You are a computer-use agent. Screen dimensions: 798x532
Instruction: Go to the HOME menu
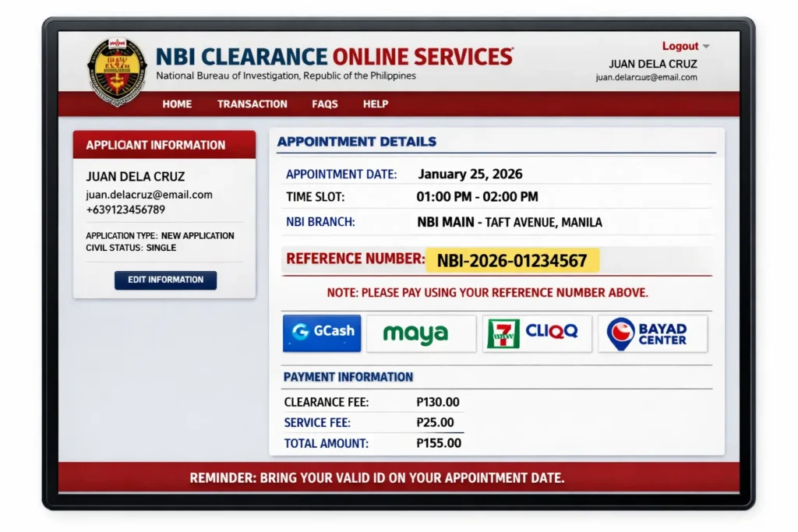point(177,104)
